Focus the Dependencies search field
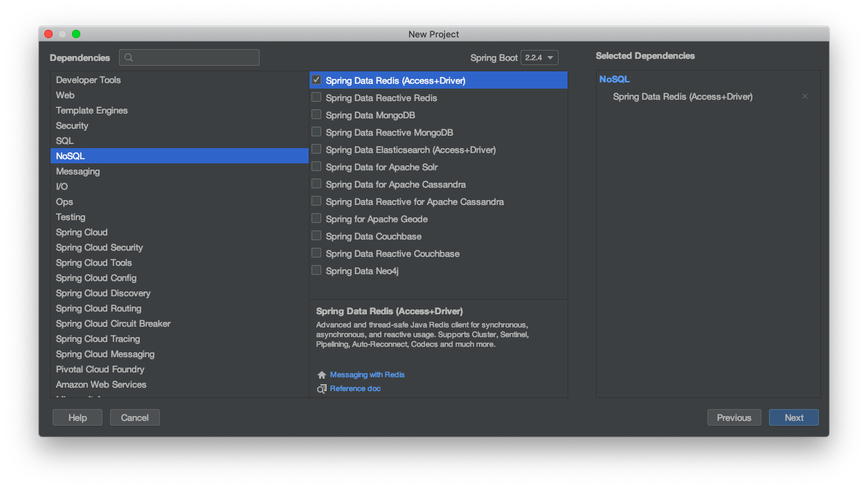This screenshot has height=488, width=868. [189, 57]
